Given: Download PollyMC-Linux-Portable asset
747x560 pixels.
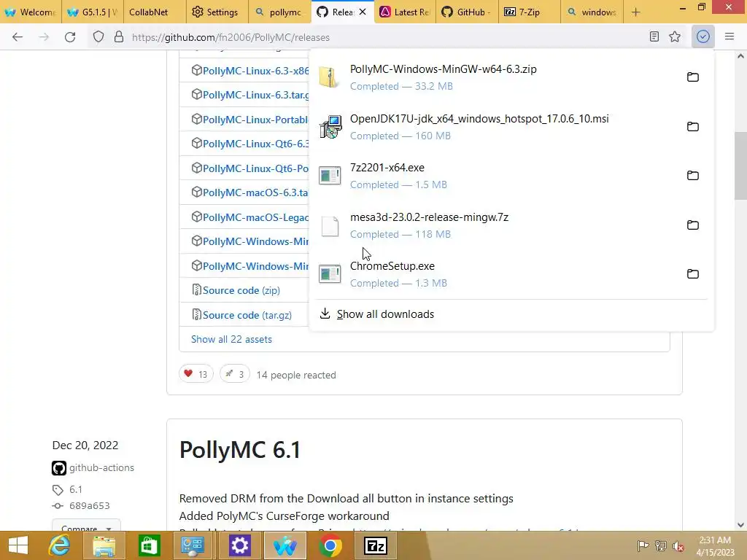Looking at the screenshot, I should (255, 120).
